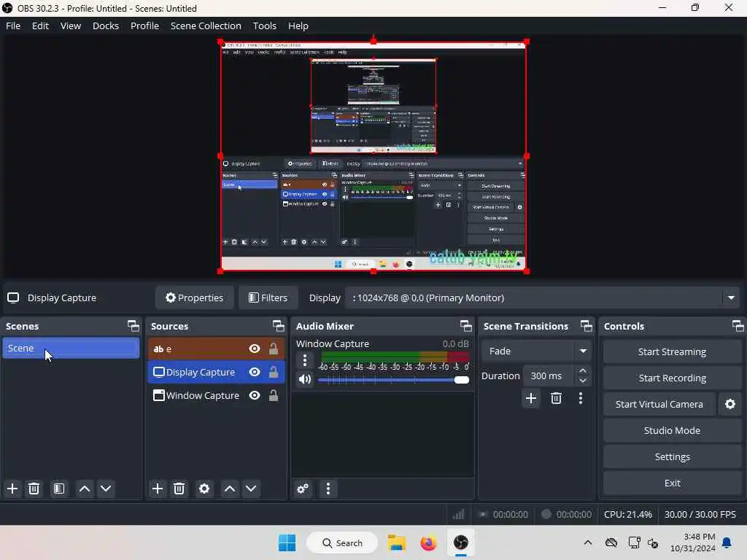The image size is (747, 560).
Task: Toggle lock on Window Capture source
Action: pyautogui.click(x=274, y=395)
